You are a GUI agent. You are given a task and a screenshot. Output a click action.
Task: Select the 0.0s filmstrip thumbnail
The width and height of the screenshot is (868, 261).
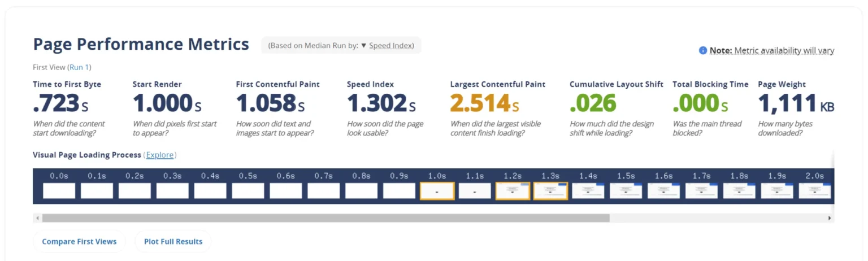(x=59, y=191)
